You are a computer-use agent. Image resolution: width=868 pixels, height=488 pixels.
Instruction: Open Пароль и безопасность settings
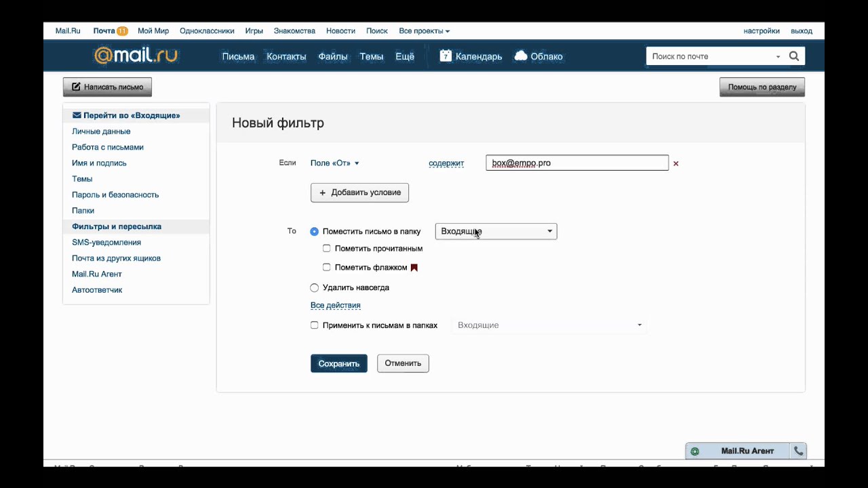[115, 195]
